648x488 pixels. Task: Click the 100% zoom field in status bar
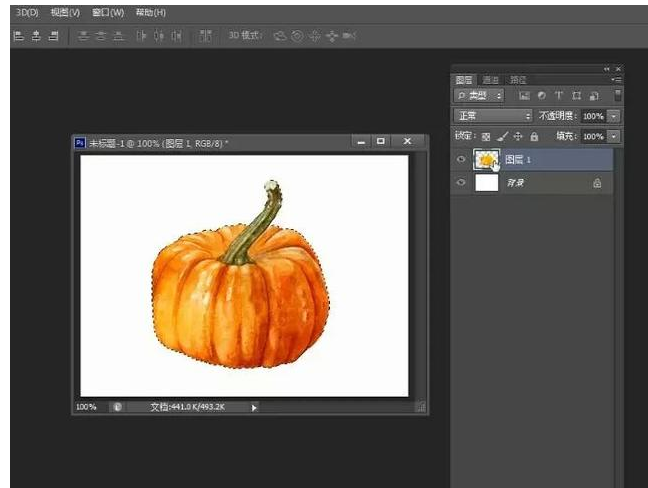tap(87, 407)
